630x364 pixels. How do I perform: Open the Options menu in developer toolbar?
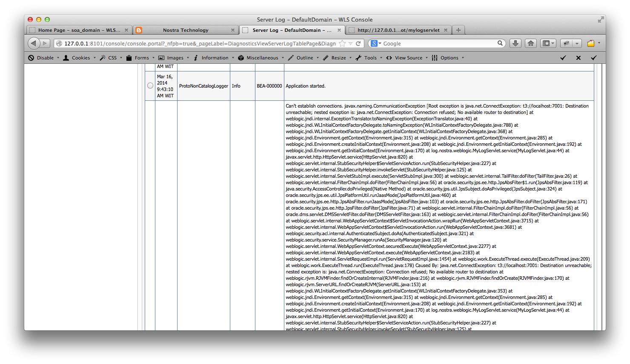448,58
